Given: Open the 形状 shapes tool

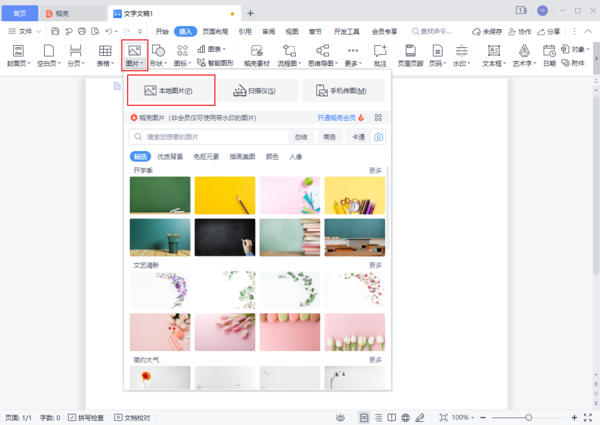Looking at the screenshot, I should pyautogui.click(x=158, y=55).
